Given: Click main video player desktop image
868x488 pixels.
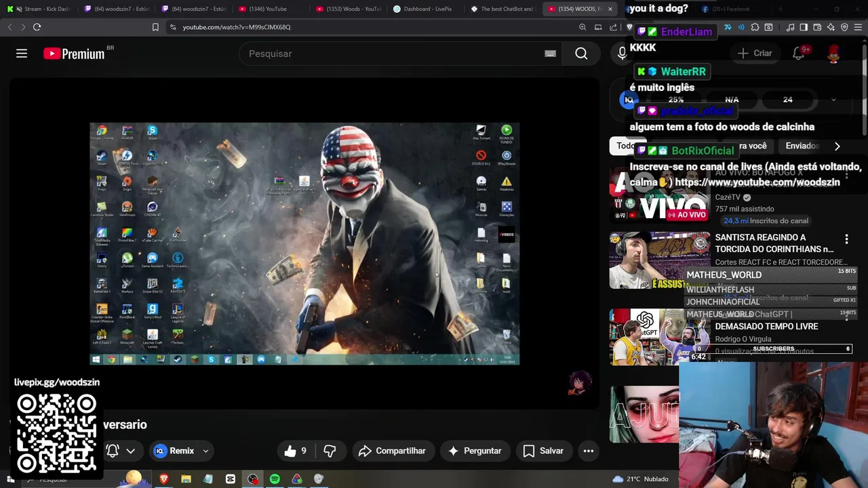Looking at the screenshot, I should tap(304, 243).
